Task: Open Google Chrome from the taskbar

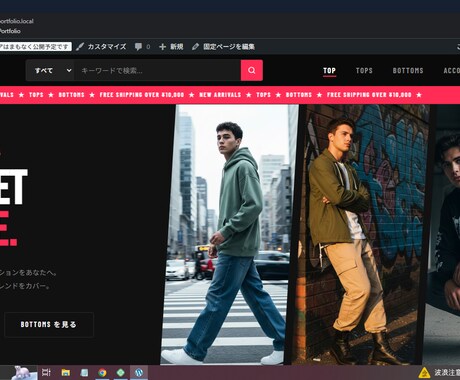Action: tap(102, 373)
